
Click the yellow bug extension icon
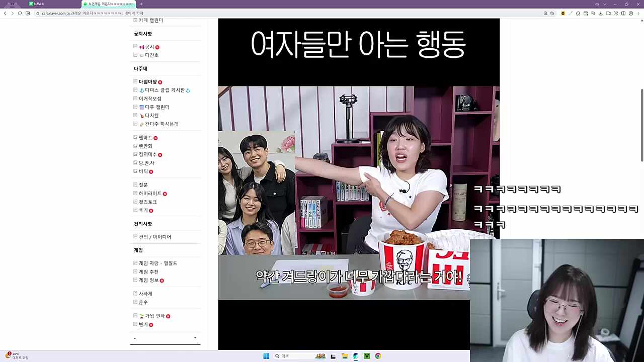(x=562, y=13)
